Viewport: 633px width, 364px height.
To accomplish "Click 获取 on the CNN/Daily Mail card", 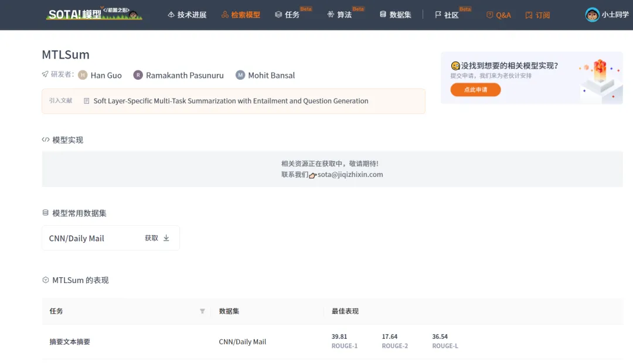I will pos(151,238).
